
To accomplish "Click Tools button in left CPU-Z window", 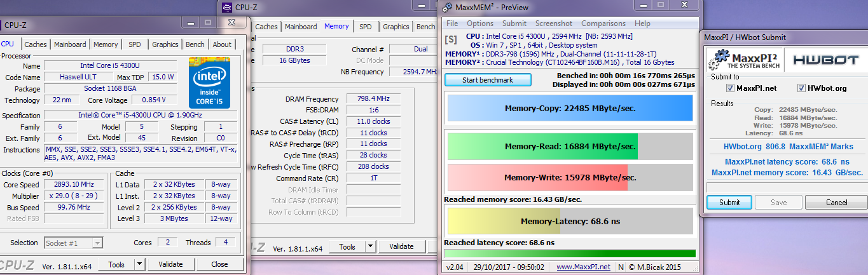I will click(117, 264).
